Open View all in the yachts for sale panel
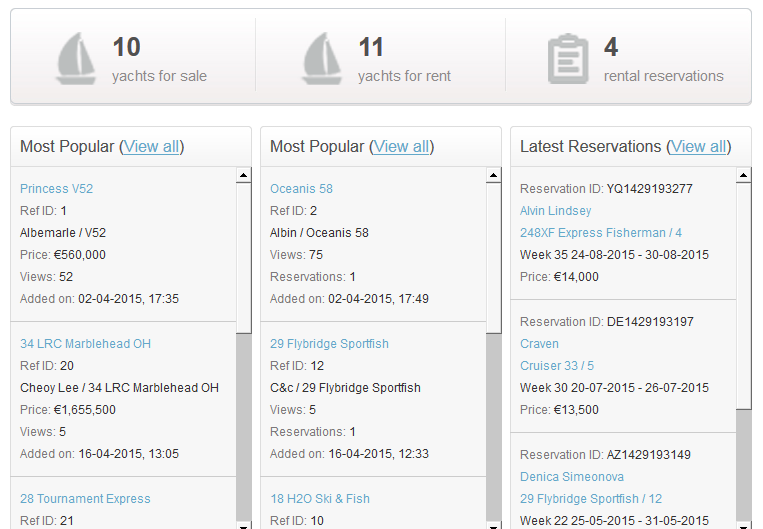Screen dimensions: 763x529 tap(151, 146)
